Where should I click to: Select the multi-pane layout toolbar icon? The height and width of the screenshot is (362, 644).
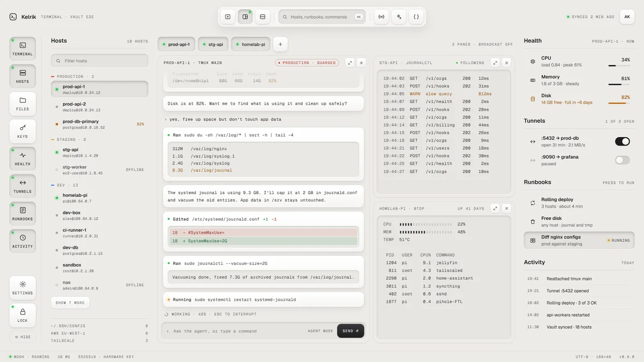[x=245, y=17]
